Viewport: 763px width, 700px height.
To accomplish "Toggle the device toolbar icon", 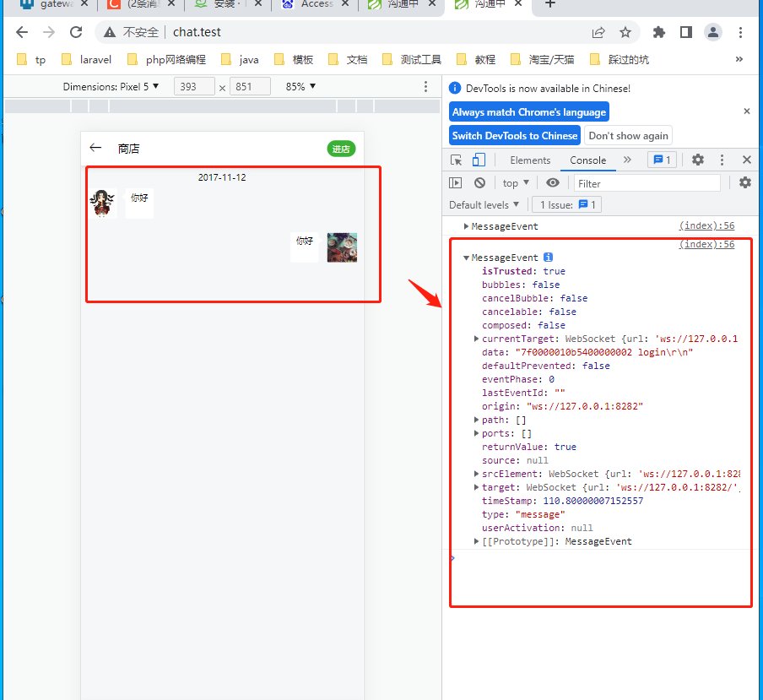I will click(x=479, y=160).
